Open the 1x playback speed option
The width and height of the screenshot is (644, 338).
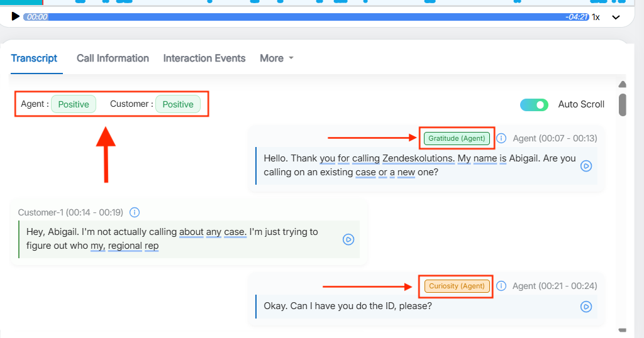click(596, 17)
